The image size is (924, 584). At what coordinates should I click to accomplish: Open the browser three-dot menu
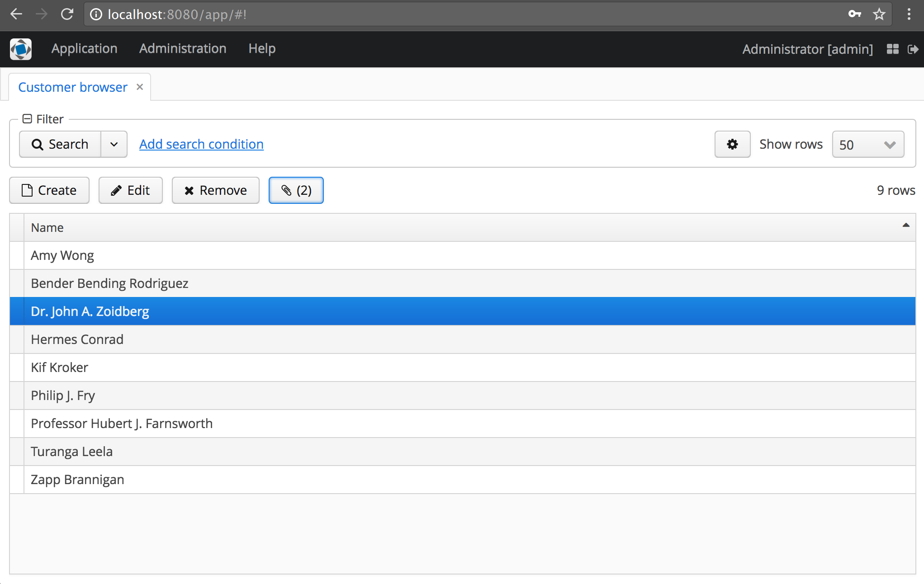[909, 14]
